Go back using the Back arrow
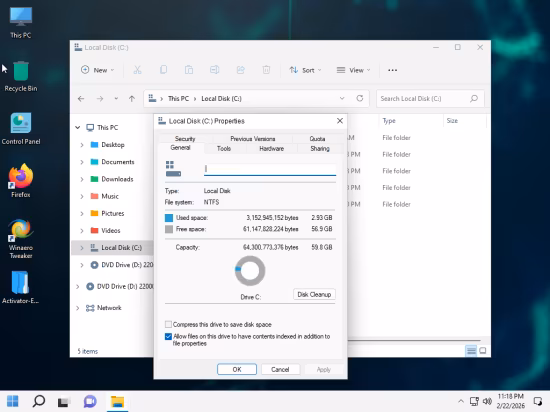The image size is (550, 412). click(x=81, y=99)
